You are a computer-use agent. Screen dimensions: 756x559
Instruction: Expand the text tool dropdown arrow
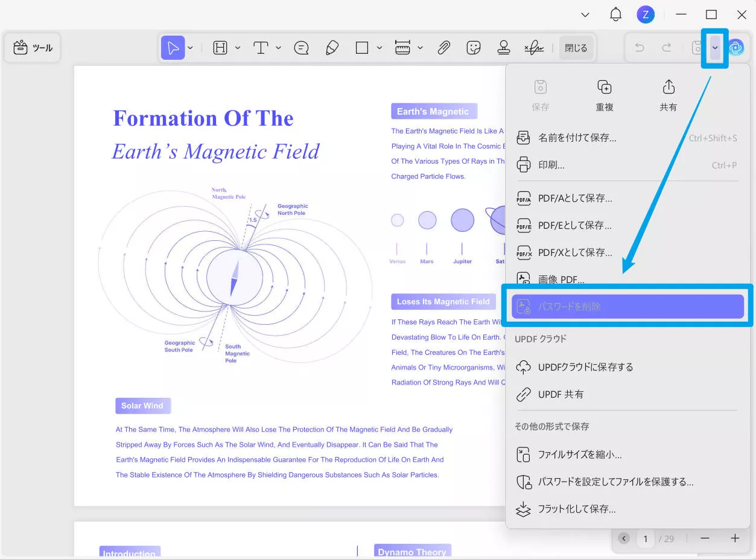[278, 48]
